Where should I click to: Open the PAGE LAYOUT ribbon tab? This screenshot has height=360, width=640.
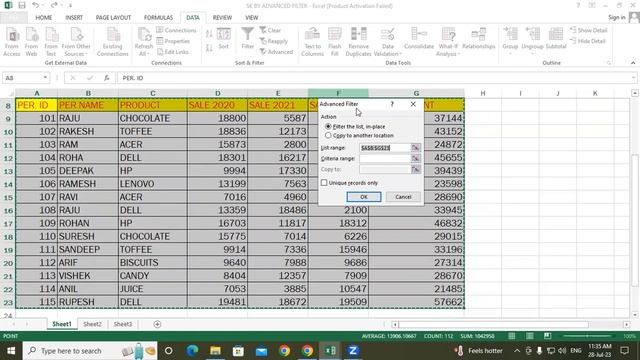click(113, 18)
